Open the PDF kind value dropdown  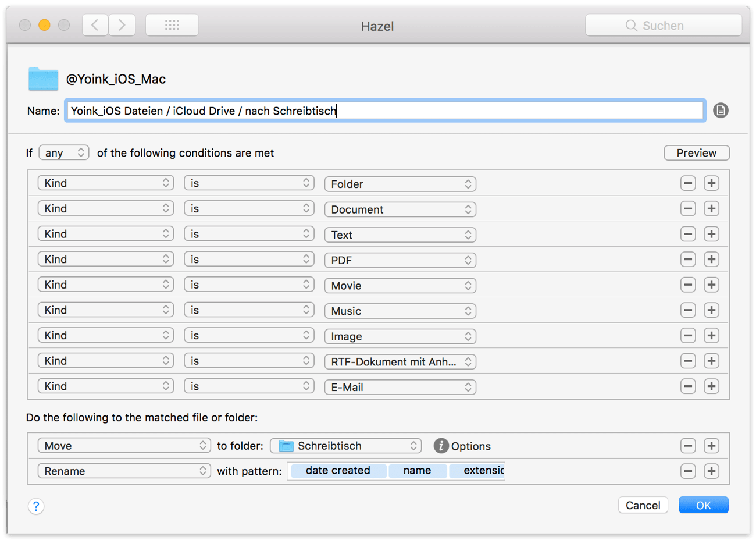pos(400,260)
